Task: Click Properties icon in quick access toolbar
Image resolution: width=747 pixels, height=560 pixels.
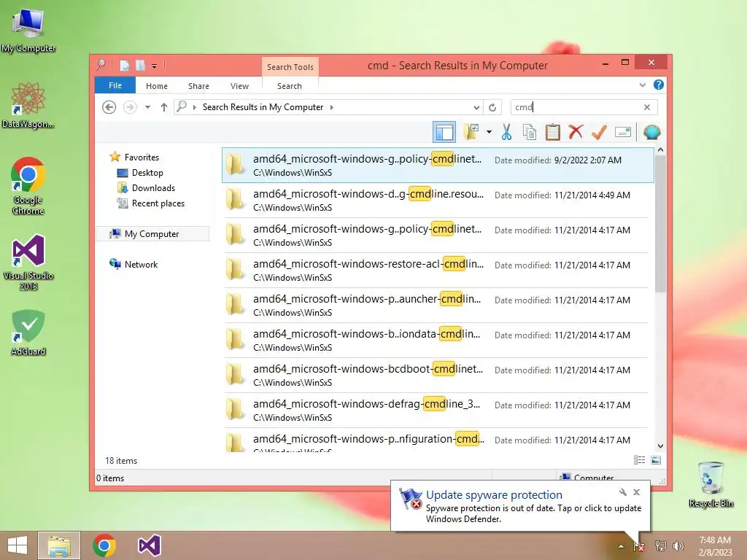Action: point(124,65)
